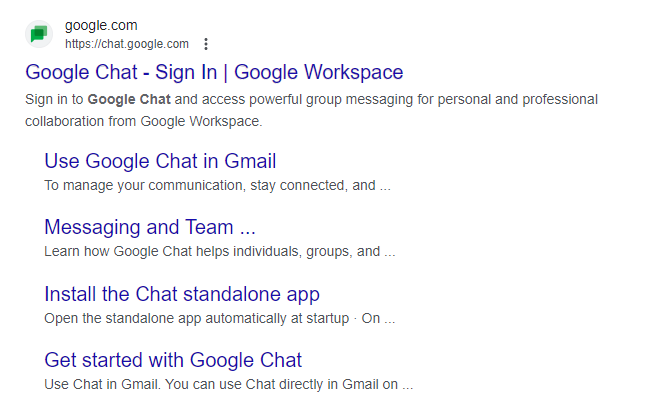This screenshot has width=656, height=402.
Task: Click the snippet starting 'To manage your communication'
Action: click(217, 185)
